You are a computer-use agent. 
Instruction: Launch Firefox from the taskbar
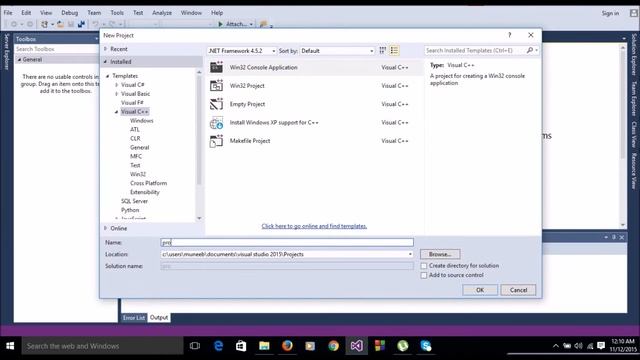(287, 346)
